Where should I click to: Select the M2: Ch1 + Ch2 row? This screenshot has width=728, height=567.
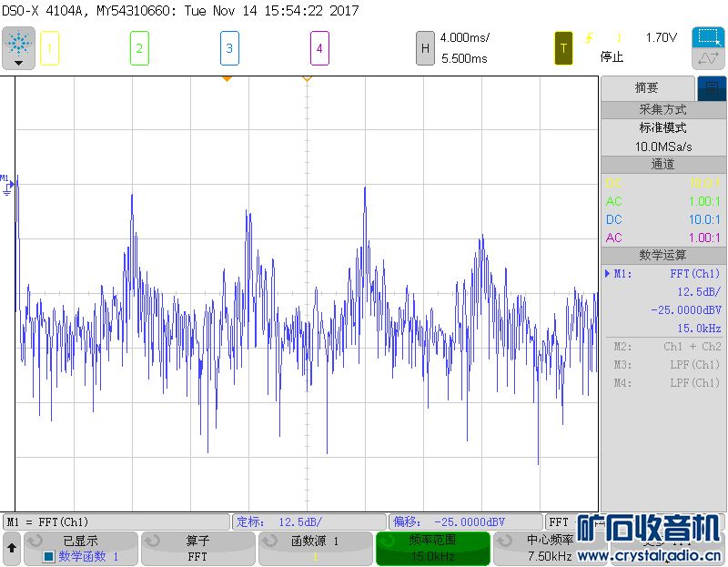coord(667,347)
